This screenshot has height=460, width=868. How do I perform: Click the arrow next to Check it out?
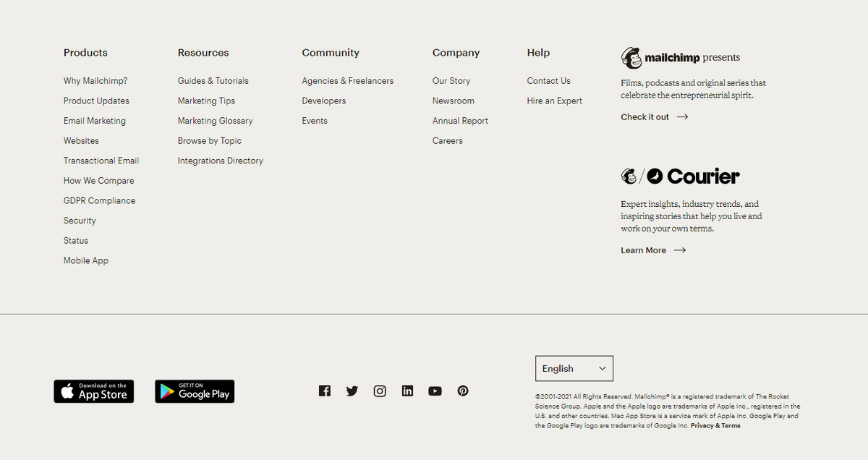(x=682, y=116)
